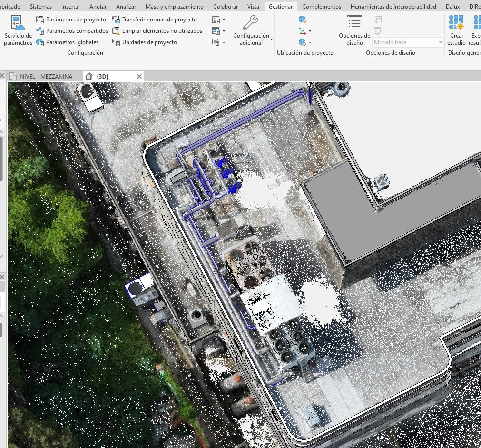Open Opciones de diseño dialog
The height and width of the screenshot is (448, 481).
coord(354,30)
